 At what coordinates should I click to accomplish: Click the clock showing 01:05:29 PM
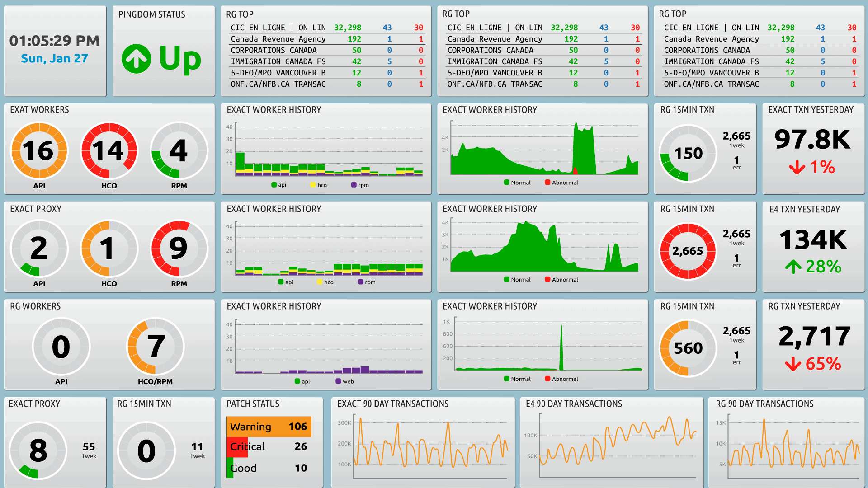tap(54, 41)
